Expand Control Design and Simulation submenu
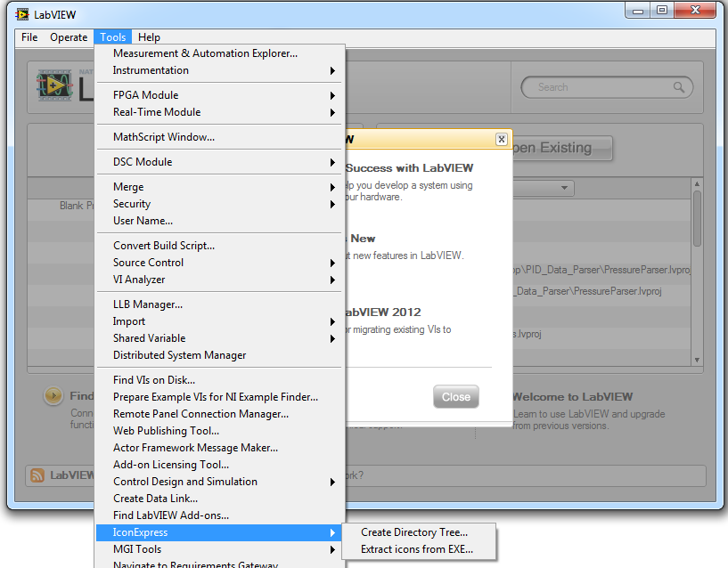Image resolution: width=728 pixels, height=568 pixels. [219, 482]
